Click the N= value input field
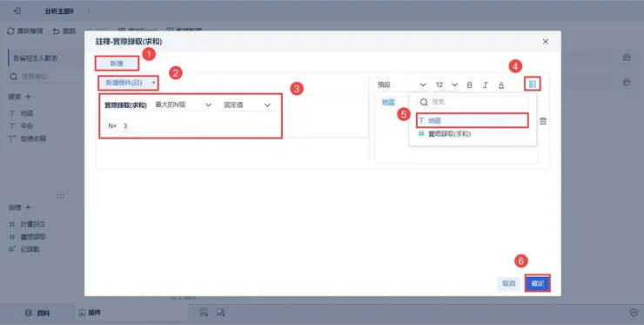The image size is (644, 325). (160, 125)
